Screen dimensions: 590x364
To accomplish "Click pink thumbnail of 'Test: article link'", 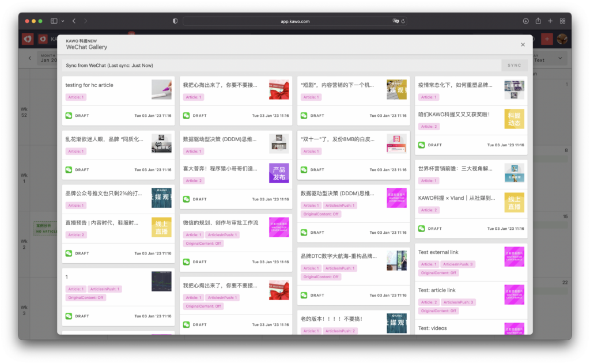I will (514, 294).
